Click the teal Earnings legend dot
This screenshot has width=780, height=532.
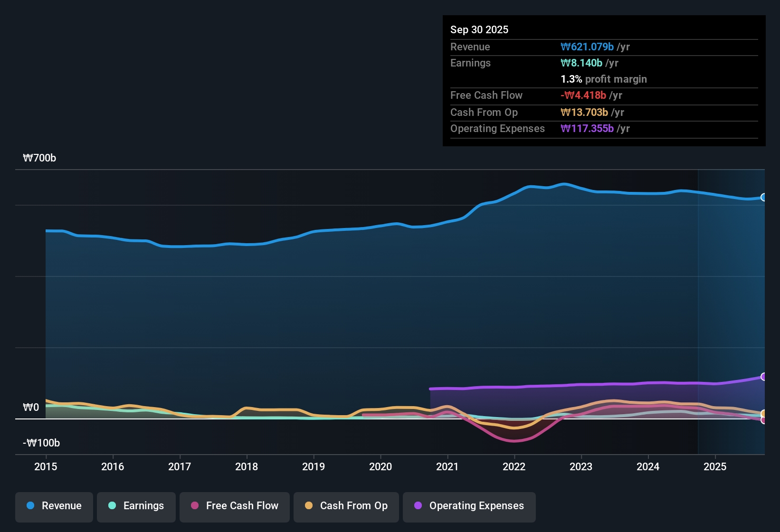click(112, 506)
